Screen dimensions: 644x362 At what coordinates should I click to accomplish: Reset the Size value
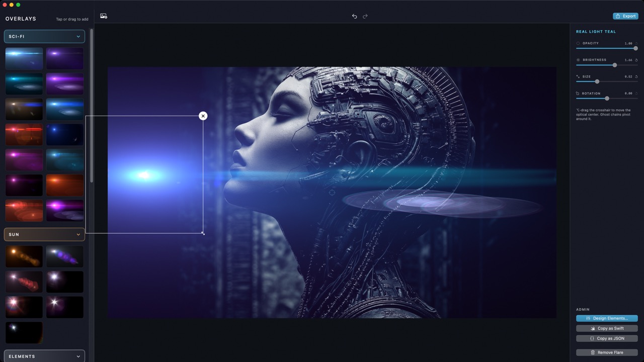click(x=636, y=76)
